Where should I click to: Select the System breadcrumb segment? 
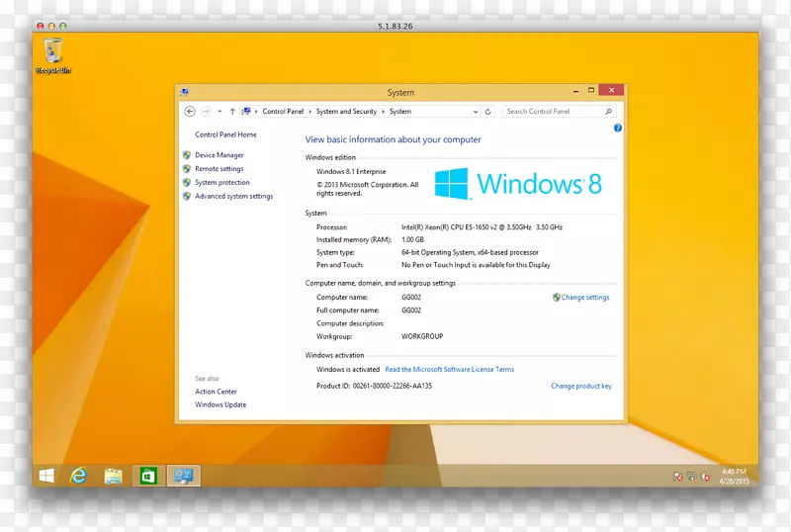coord(400,112)
